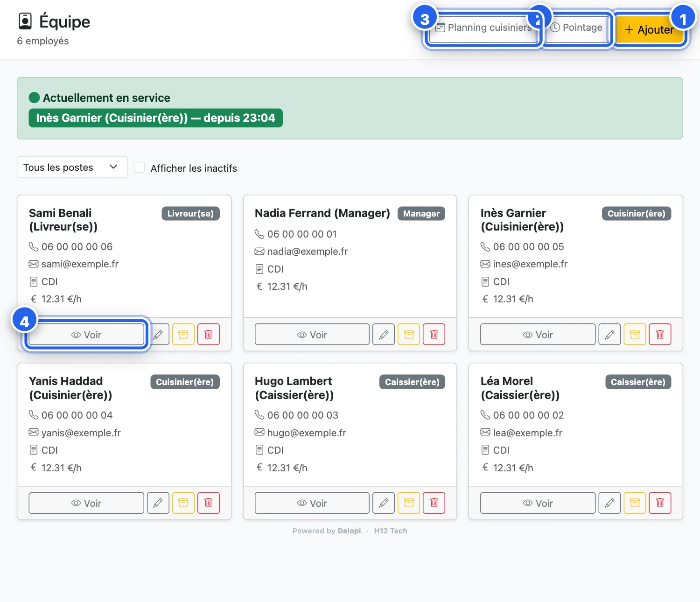The width and height of the screenshot is (700, 602).
Task: Delete Inès Garnier with trash icon
Action: click(x=660, y=335)
